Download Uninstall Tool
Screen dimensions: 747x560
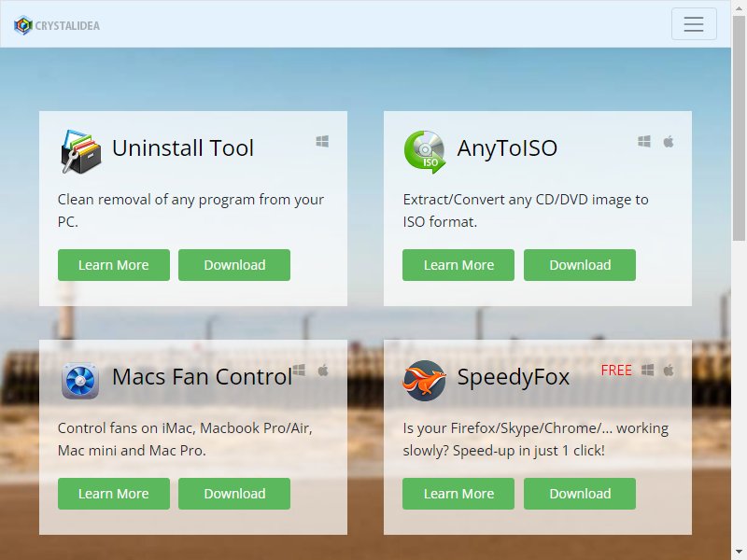[234, 265]
